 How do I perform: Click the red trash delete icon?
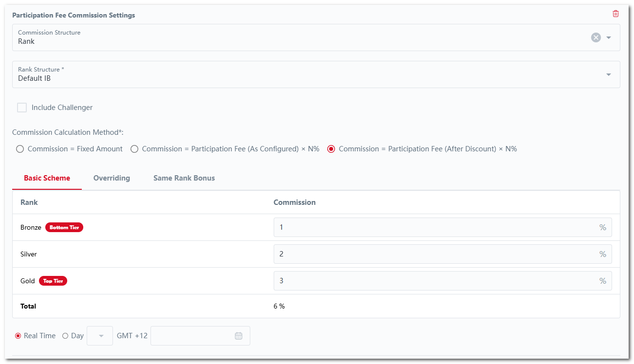[615, 14]
